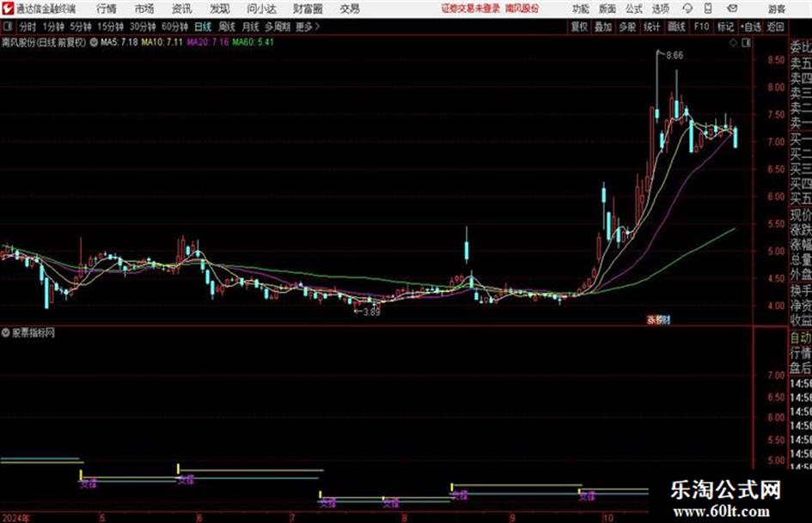812x523 pixels.
Task: Switch to 5分钟 period tab
Action: coord(80,27)
